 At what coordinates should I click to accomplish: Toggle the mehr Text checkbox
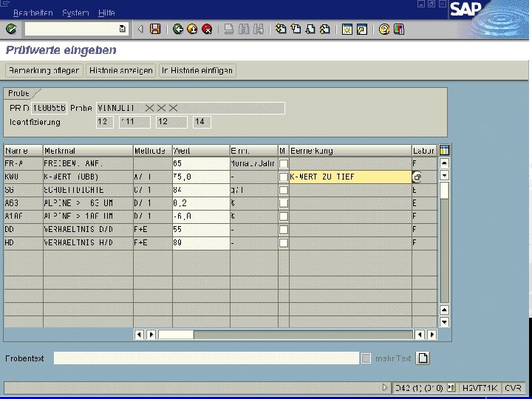tap(366, 358)
